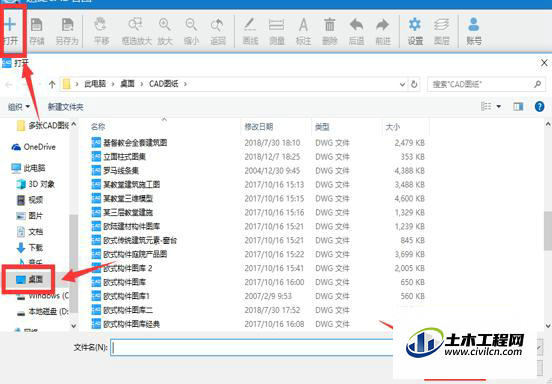Expand chevron after 此电脑 in address bar
552x384 pixels.
pos(113,84)
